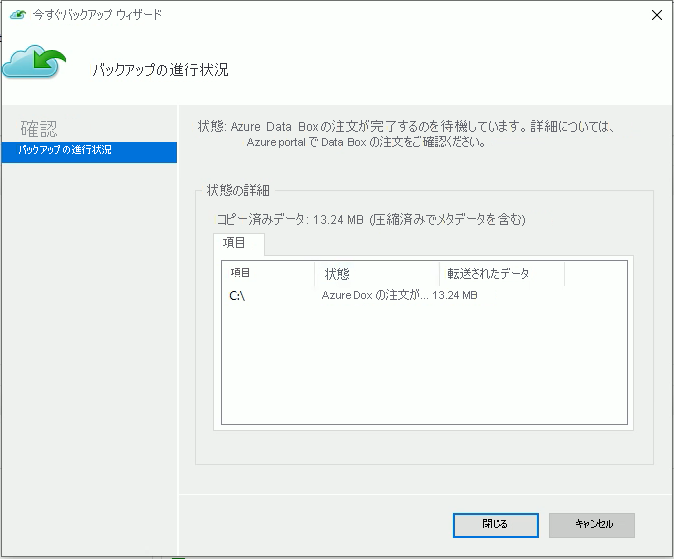Click the 今すぐバックアップ ウィザード window title
The width and height of the screenshot is (674, 559).
[98, 15]
